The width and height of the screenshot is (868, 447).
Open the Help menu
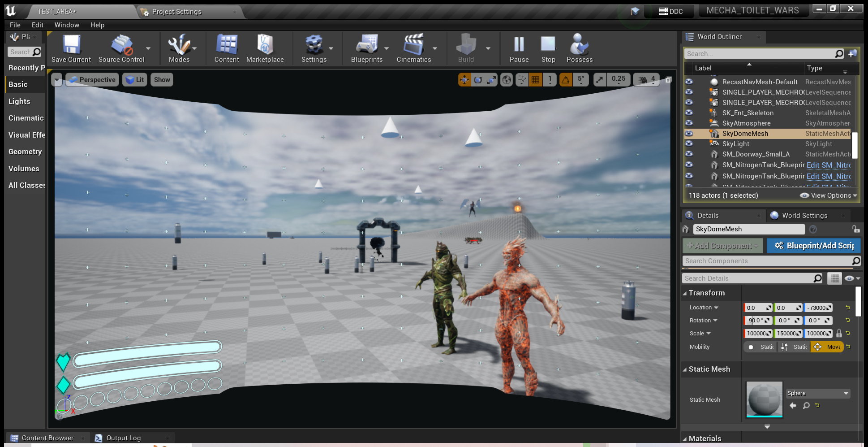point(97,25)
